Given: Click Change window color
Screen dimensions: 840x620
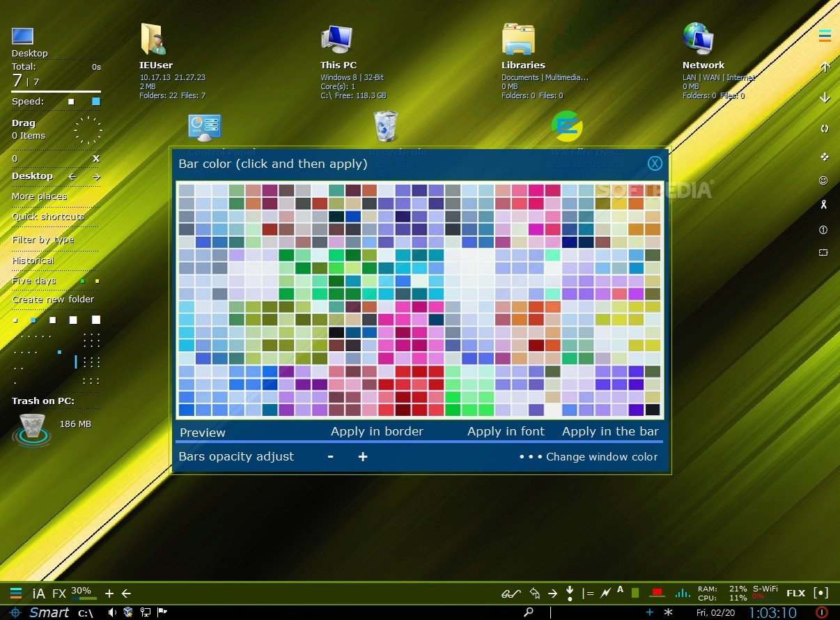Looking at the screenshot, I should pos(602,457).
